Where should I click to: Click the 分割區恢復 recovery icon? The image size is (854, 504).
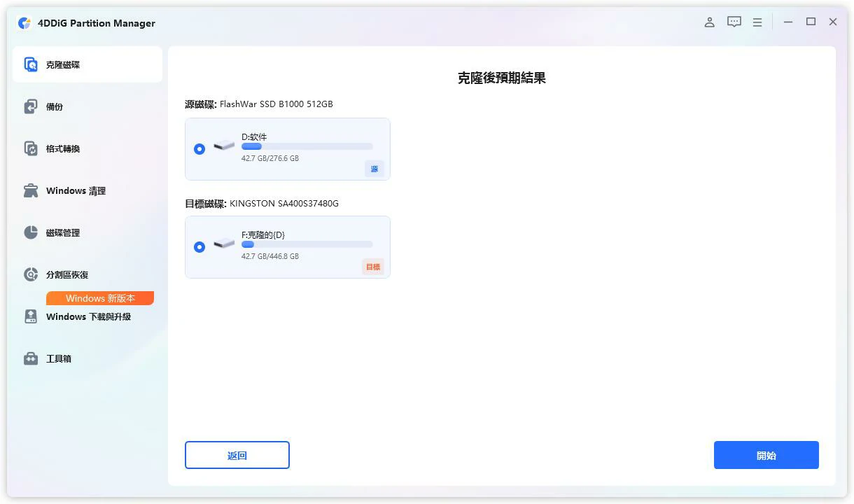coord(31,274)
